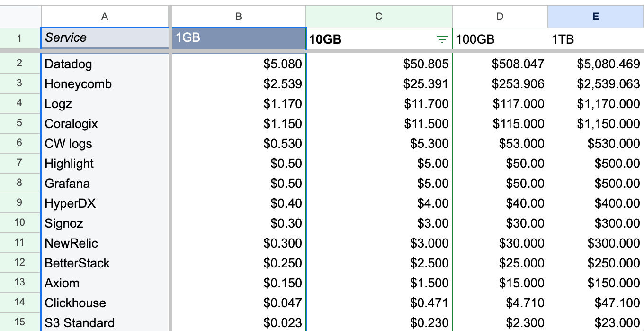Screen dimensions: 644x331
Task: Click the $1,170.000 cell
Action: coord(596,103)
